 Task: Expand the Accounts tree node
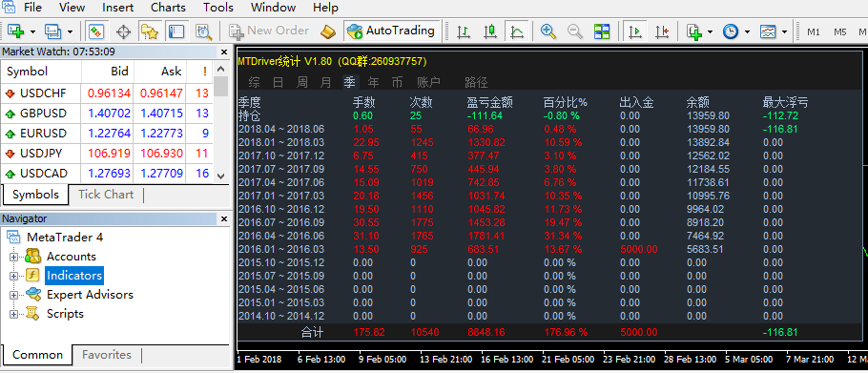tap(14, 257)
